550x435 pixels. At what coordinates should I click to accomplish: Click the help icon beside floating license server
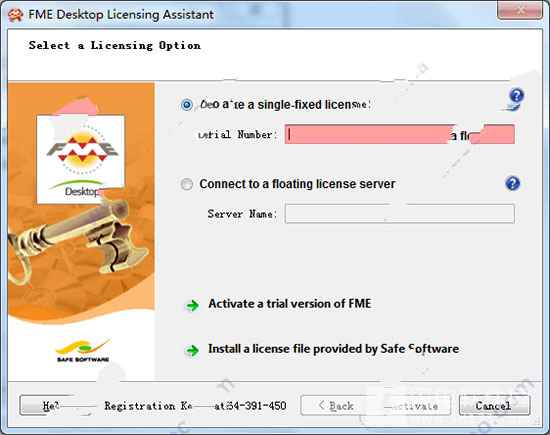point(512,183)
